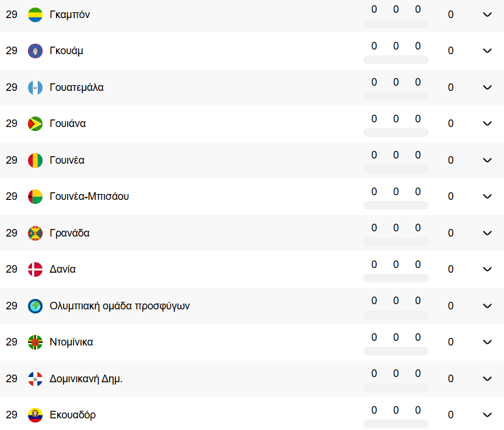This screenshot has height=430, width=504.
Task: Expand the Γκαμπόν row chevron
Action: click(487, 15)
